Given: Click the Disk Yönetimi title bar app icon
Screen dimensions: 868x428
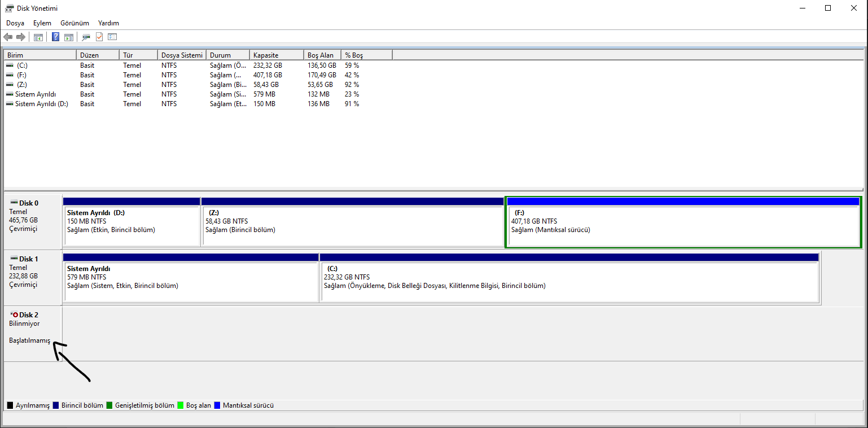Looking at the screenshot, I should tap(10, 8).
